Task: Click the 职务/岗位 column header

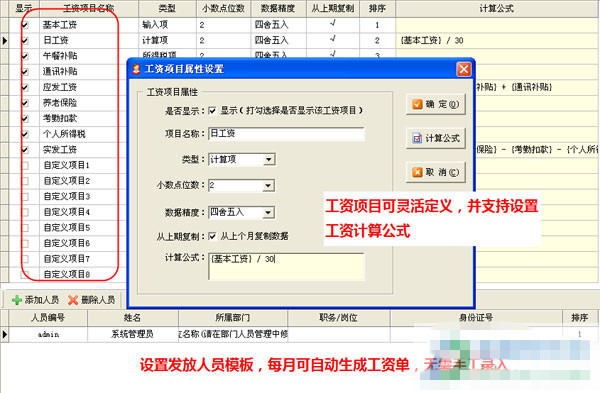Action: point(339,318)
